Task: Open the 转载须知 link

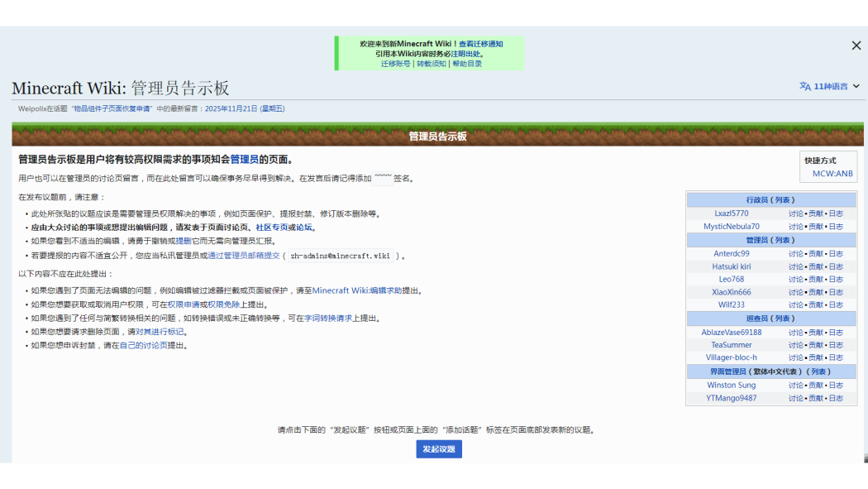Action: click(x=432, y=64)
